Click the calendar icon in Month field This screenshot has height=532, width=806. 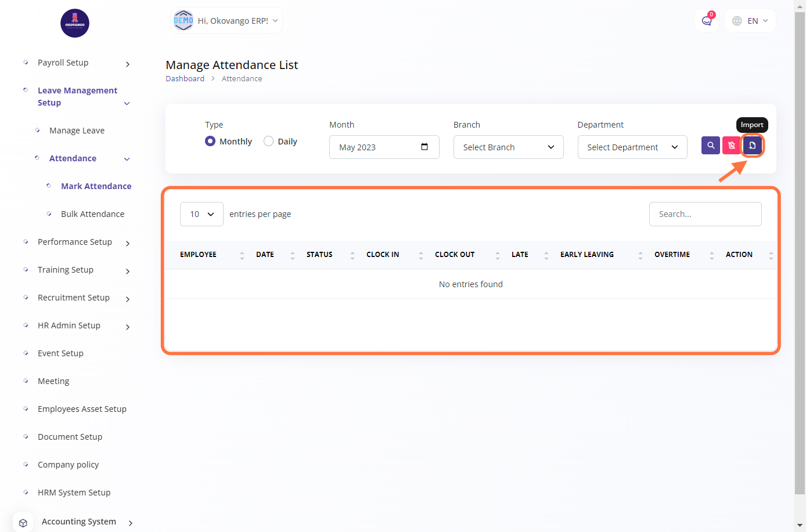(x=424, y=147)
